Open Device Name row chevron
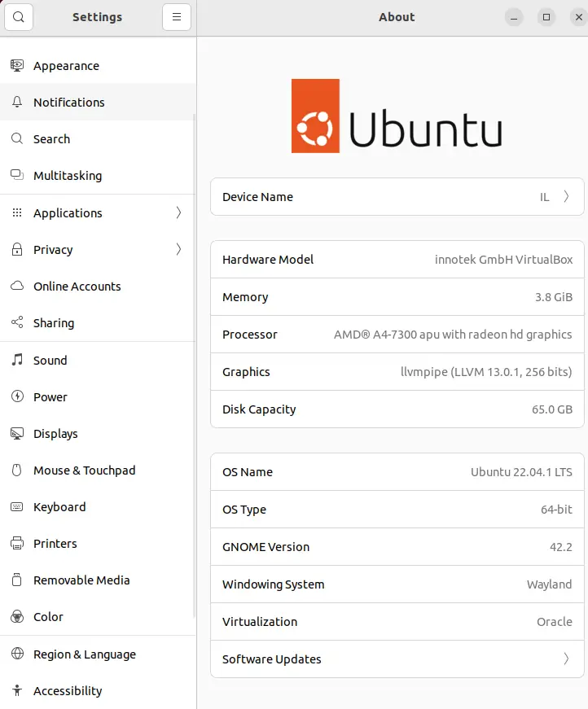 point(566,197)
